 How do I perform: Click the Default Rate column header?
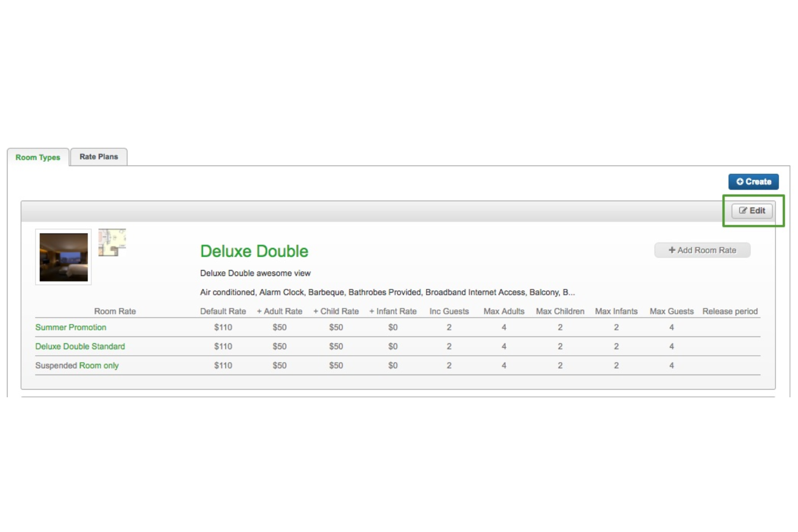coord(223,312)
